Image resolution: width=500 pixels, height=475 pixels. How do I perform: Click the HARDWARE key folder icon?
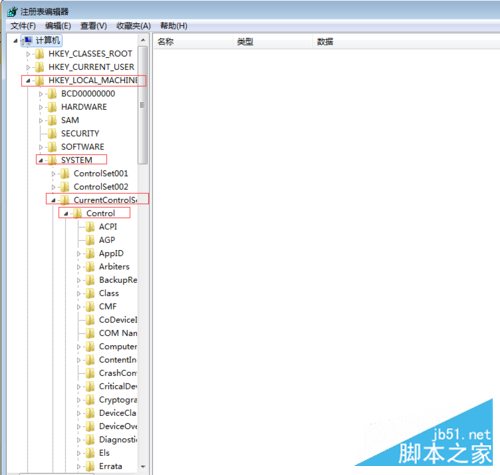tap(52, 107)
